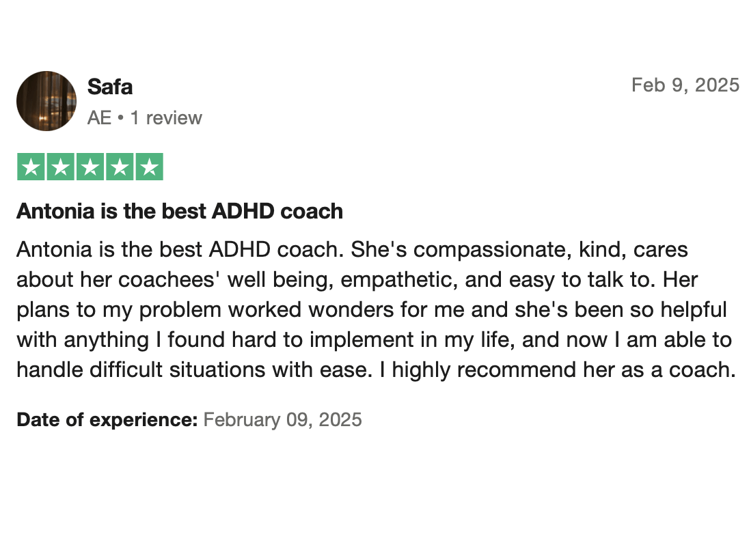Open the reviewer name Safa
The height and width of the screenshot is (560, 749).
(109, 87)
